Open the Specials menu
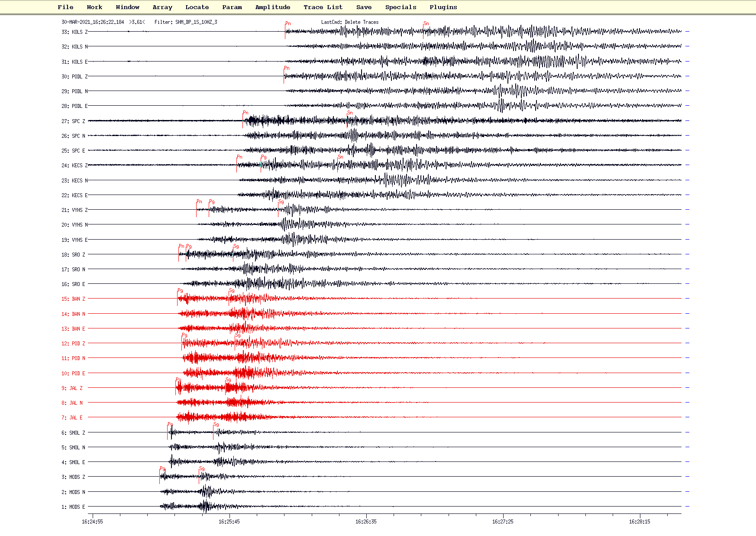Image resolution: width=756 pixels, height=536 pixels. (x=401, y=7)
